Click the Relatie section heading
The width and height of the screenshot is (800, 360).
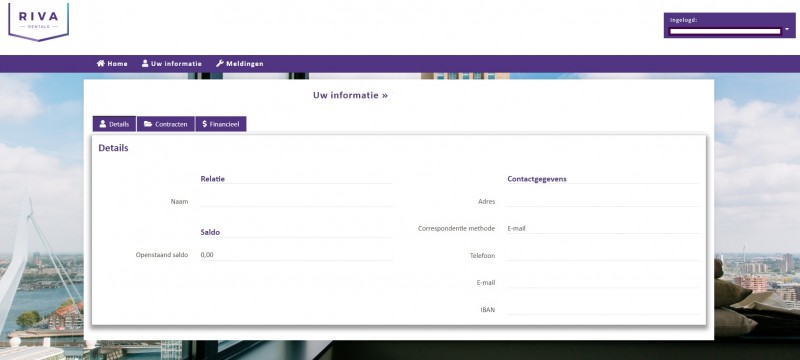tap(213, 179)
